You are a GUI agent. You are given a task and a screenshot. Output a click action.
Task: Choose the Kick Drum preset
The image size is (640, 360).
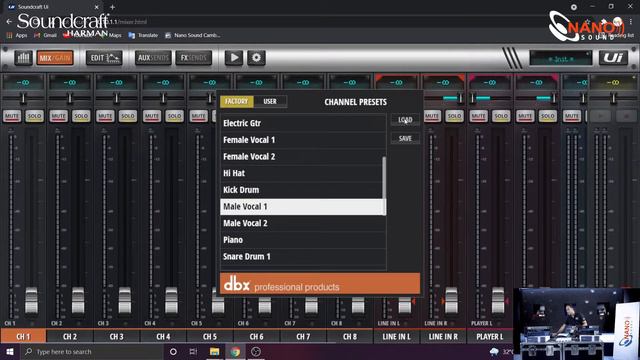[303, 190]
